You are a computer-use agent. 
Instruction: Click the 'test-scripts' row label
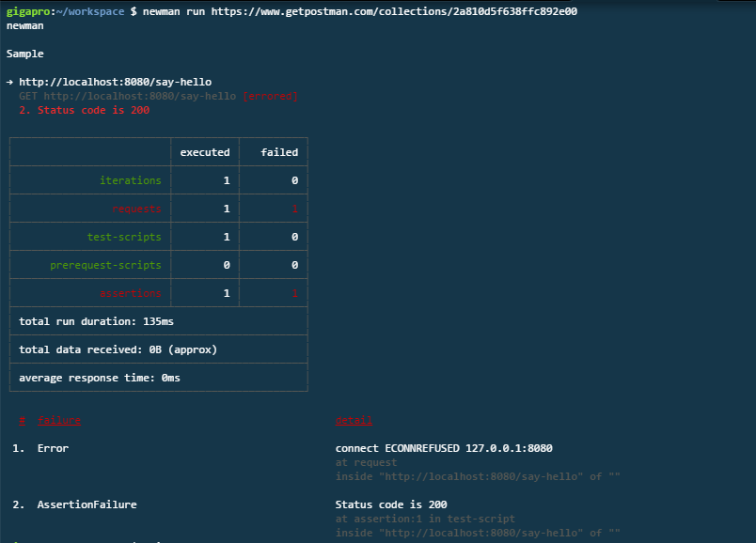click(124, 237)
